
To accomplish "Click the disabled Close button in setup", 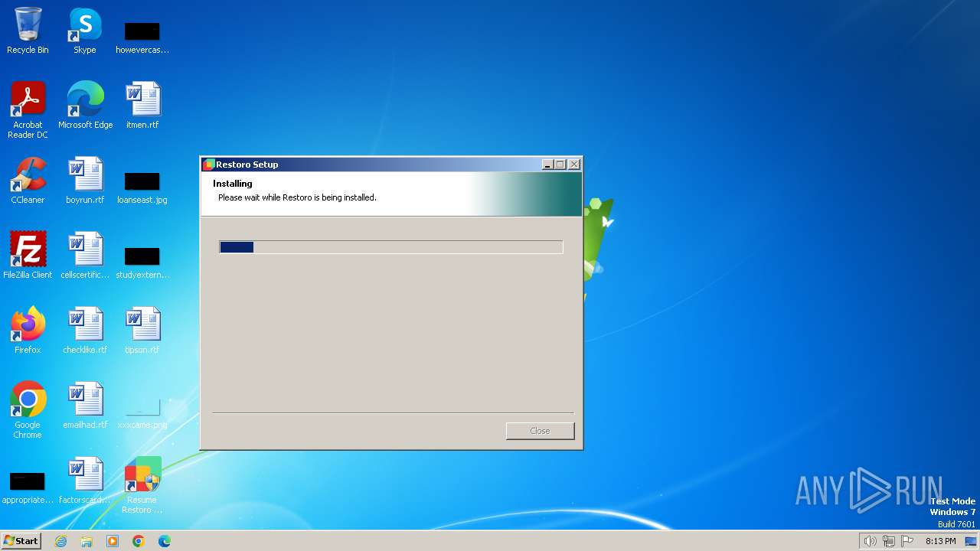I will pyautogui.click(x=540, y=431).
